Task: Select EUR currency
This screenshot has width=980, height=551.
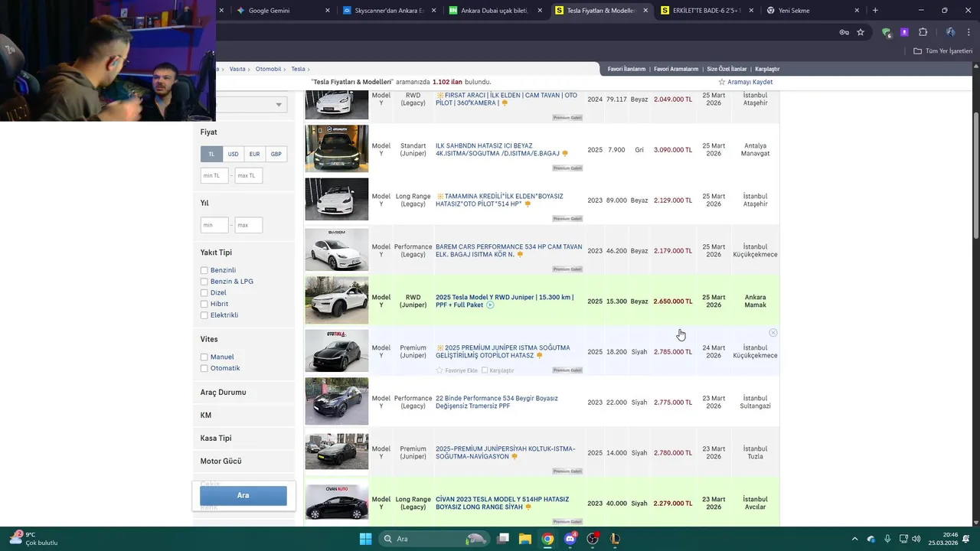Action: [x=254, y=154]
